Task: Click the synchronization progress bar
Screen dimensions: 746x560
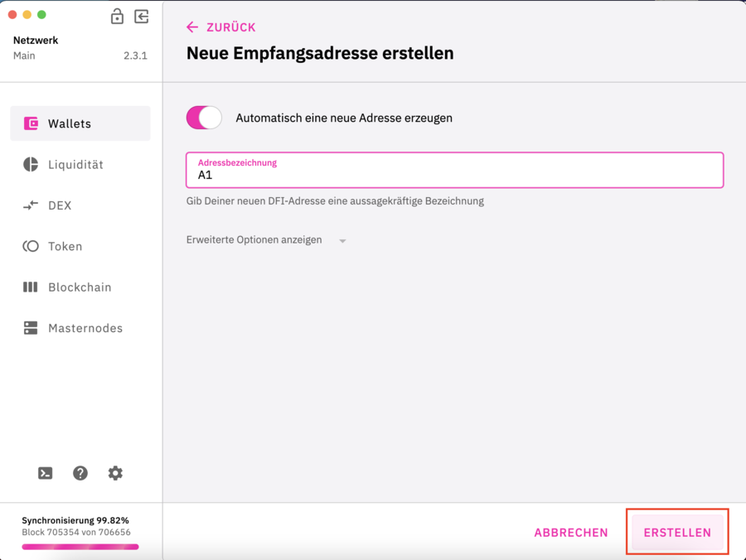Action: tap(80, 547)
